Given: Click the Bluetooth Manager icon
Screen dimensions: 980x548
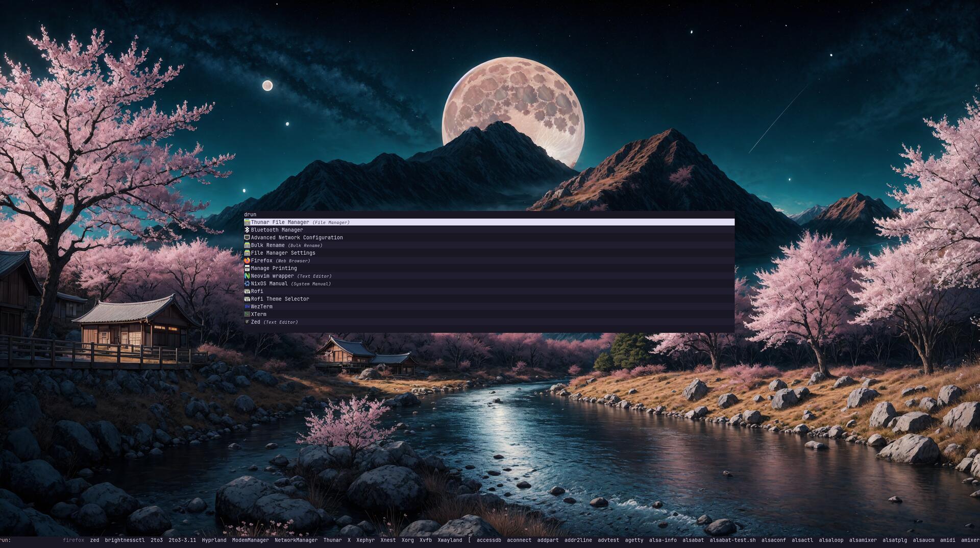Looking at the screenshot, I should point(247,230).
